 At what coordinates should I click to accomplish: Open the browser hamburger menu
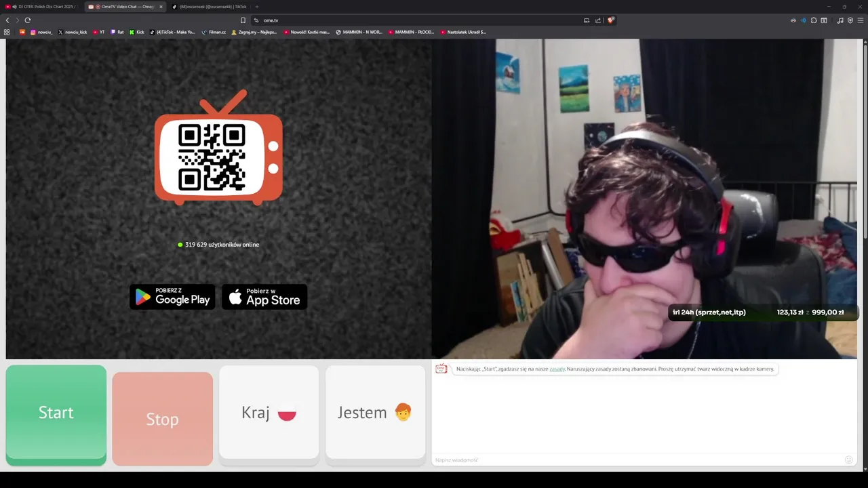click(861, 20)
